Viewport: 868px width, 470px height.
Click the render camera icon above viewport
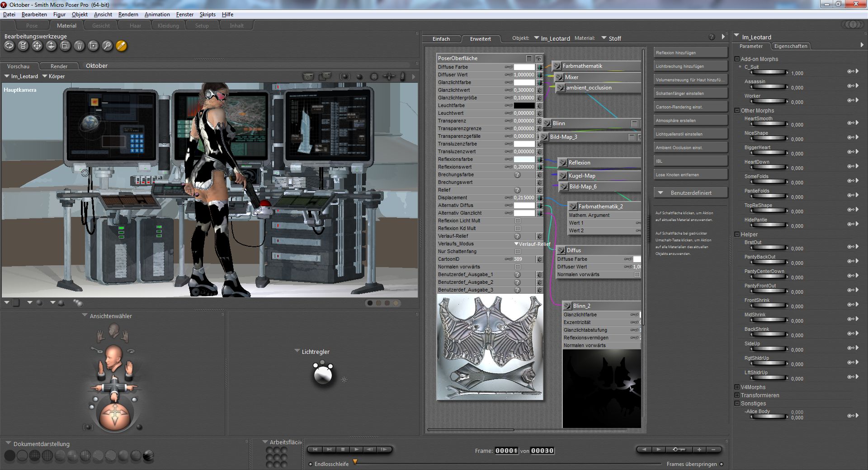pyautogui.click(x=308, y=77)
